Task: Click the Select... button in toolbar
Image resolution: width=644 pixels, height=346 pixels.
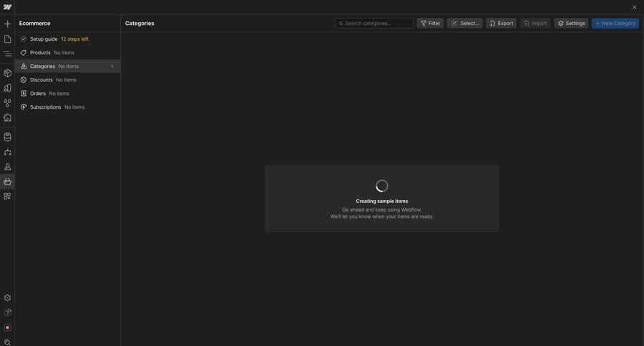Action: [x=464, y=23]
